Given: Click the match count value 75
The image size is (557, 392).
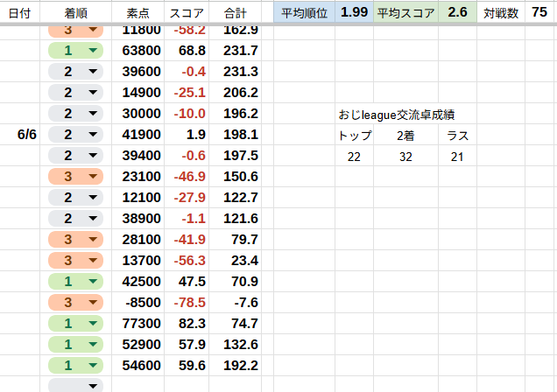Looking at the screenshot, I should coord(539,12).
